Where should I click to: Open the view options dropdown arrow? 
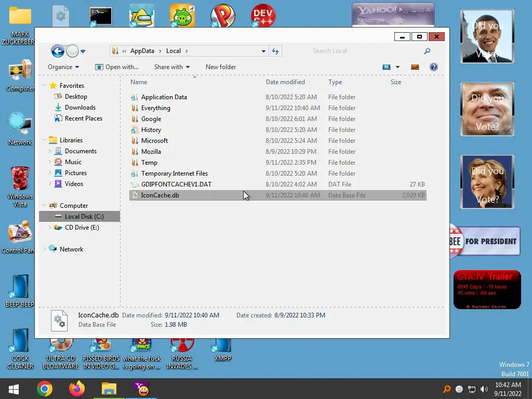click(397, 67)
